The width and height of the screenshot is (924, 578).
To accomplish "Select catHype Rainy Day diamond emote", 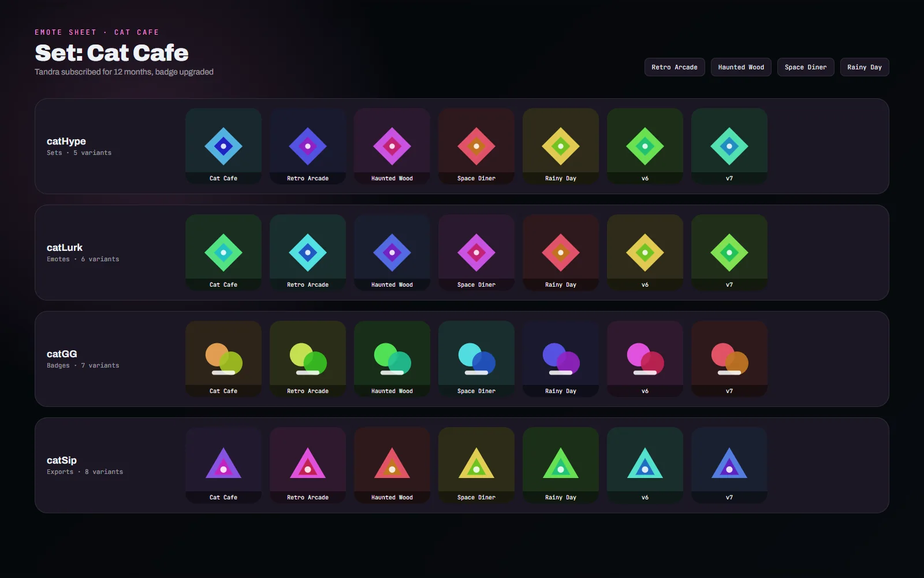I will [x=561, y=146].
